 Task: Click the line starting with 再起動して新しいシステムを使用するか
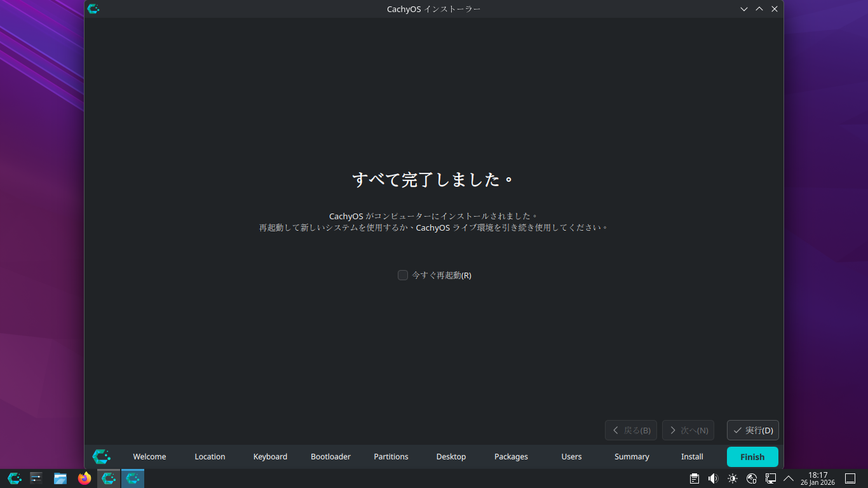[x=433, y=227]
